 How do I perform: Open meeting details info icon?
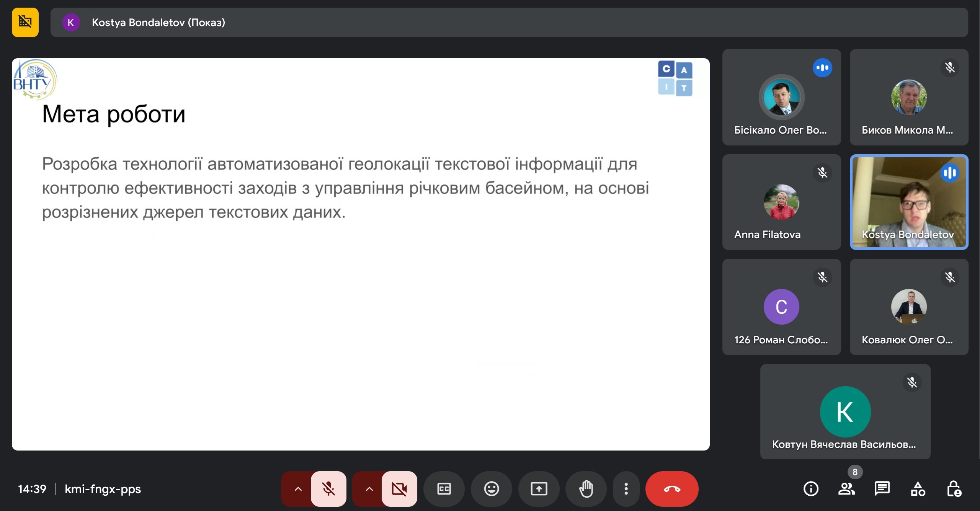pyautogui.click(x=811, y=489)
